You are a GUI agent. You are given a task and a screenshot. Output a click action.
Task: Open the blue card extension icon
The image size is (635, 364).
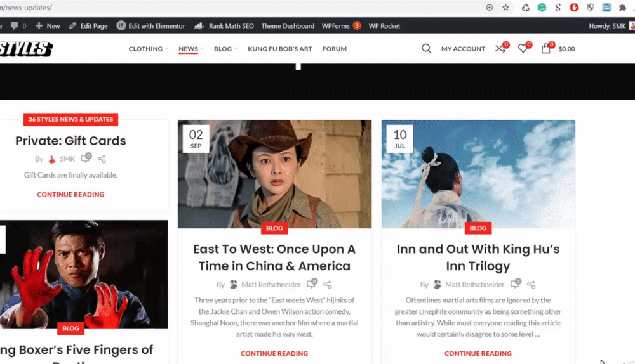pyautogui.click(x=606, y=7)
